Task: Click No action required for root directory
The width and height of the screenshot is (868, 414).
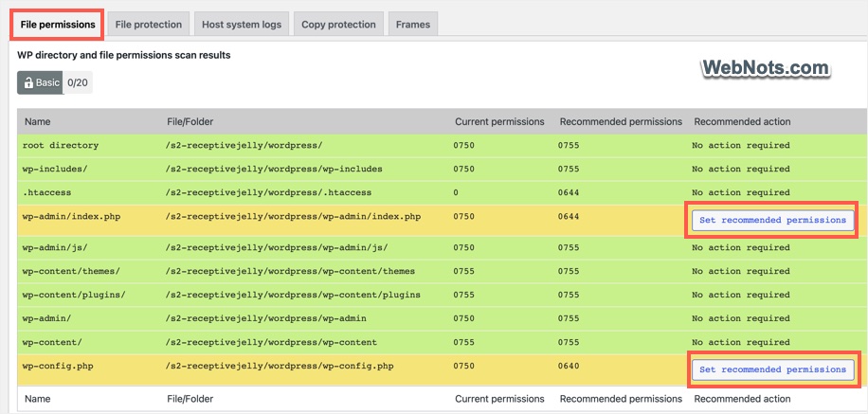Action: click(x=741, y=145)
